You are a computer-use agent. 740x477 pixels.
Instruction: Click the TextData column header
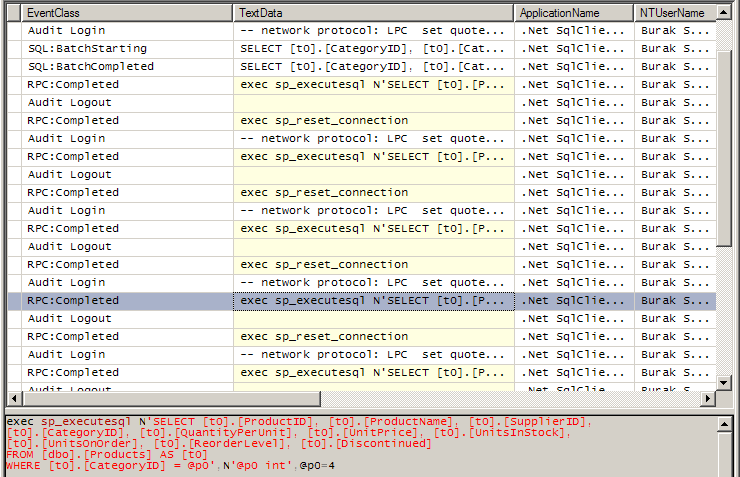tap(374, 13)
